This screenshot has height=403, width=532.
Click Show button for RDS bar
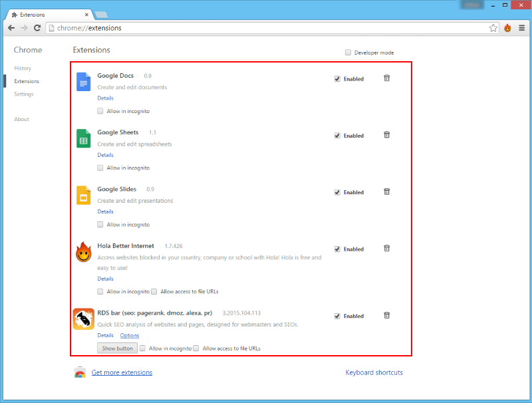(x=117, y=348)
